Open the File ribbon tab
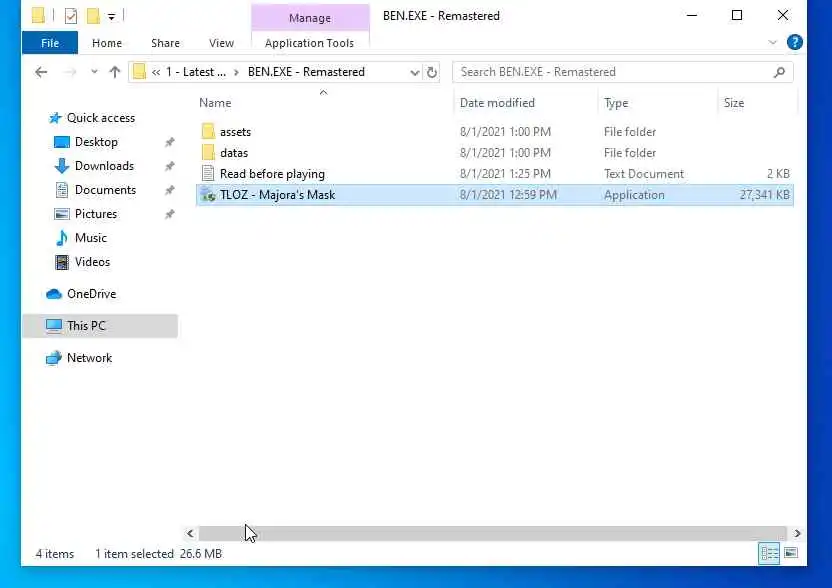Screen dimensions: 832x588 tap(50, 43)
